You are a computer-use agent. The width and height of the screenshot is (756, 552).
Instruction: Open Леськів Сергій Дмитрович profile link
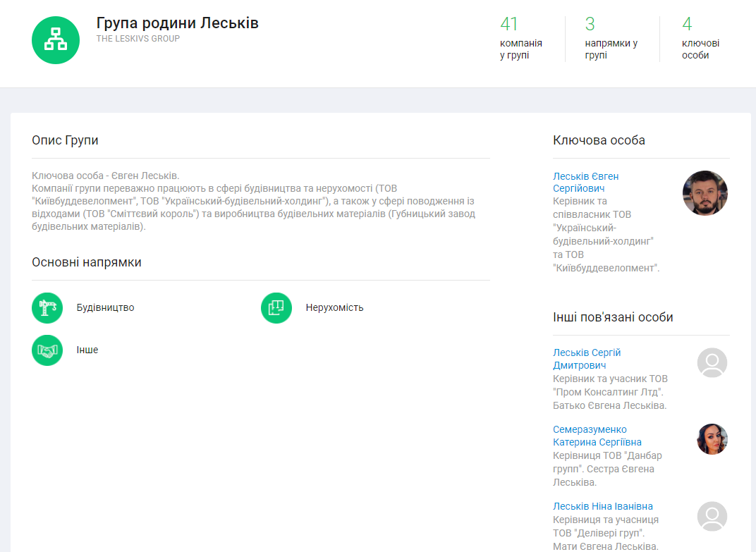587,359
